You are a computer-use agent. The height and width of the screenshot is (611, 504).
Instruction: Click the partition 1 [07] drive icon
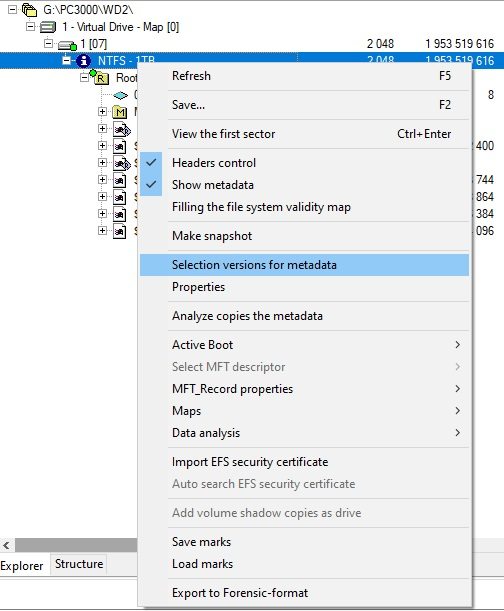click(x=67, y=45)
